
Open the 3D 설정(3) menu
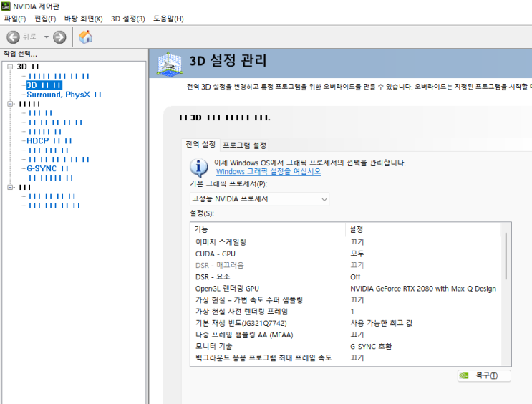click(128, 19)
